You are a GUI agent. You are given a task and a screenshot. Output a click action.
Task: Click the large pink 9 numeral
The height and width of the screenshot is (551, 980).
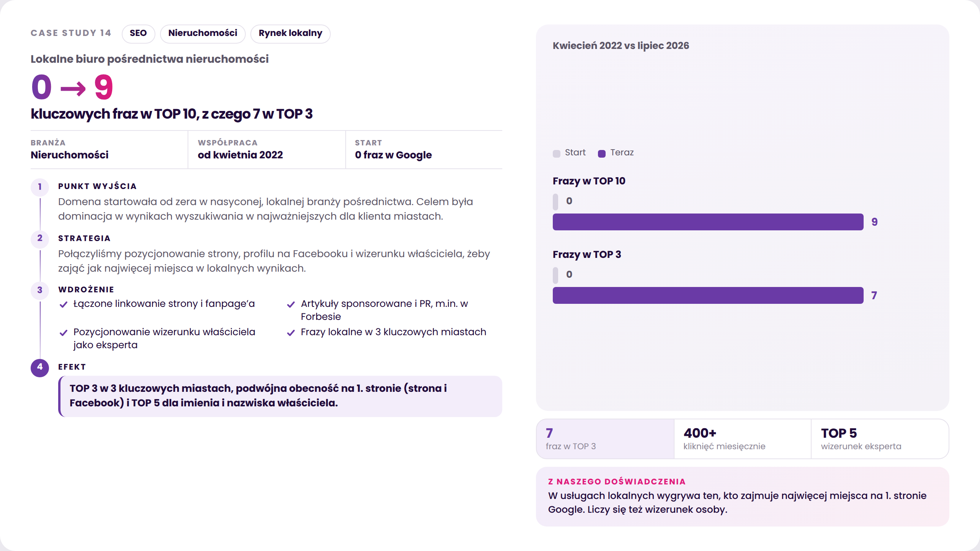click(103, 87)
